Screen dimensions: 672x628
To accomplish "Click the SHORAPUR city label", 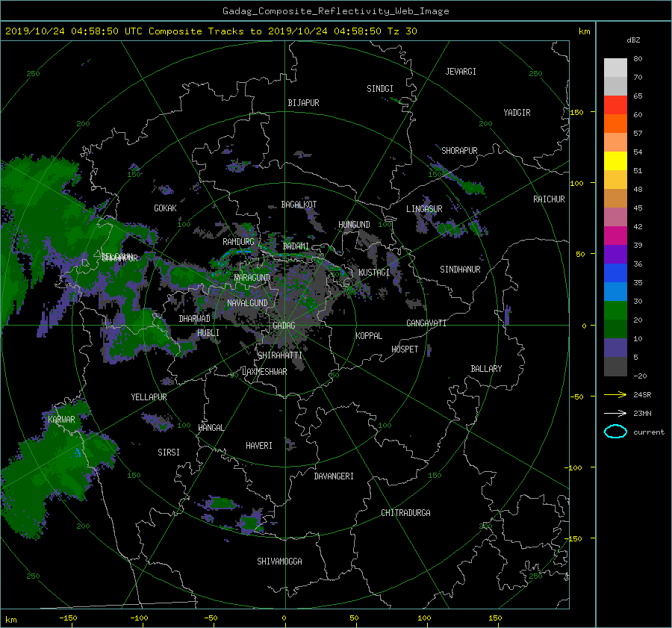I will [459, 151].
